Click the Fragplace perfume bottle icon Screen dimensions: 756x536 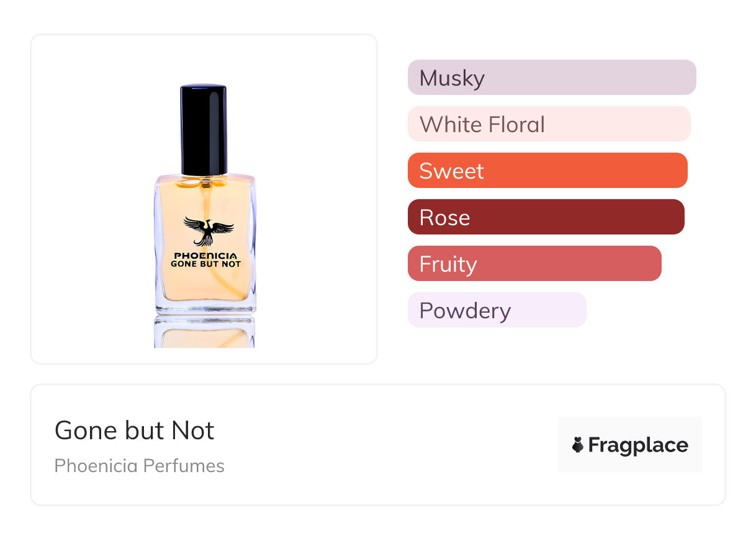(x=578, y=445)
